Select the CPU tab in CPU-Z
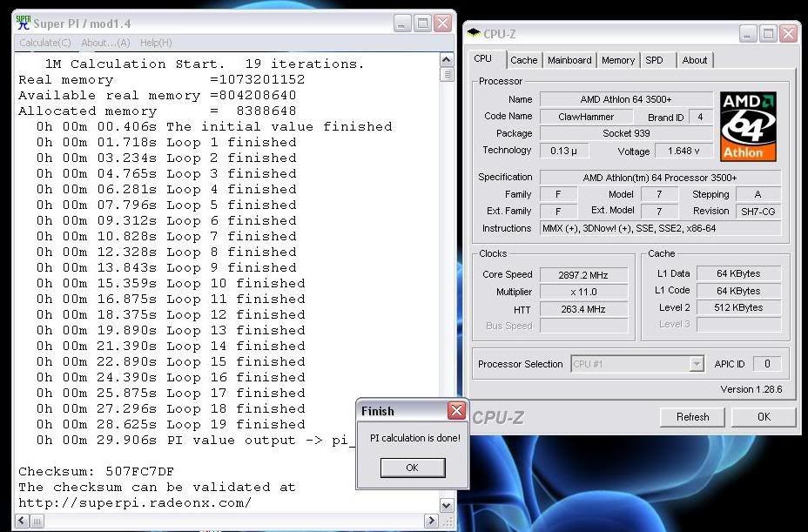 click(x=483, y=58)
